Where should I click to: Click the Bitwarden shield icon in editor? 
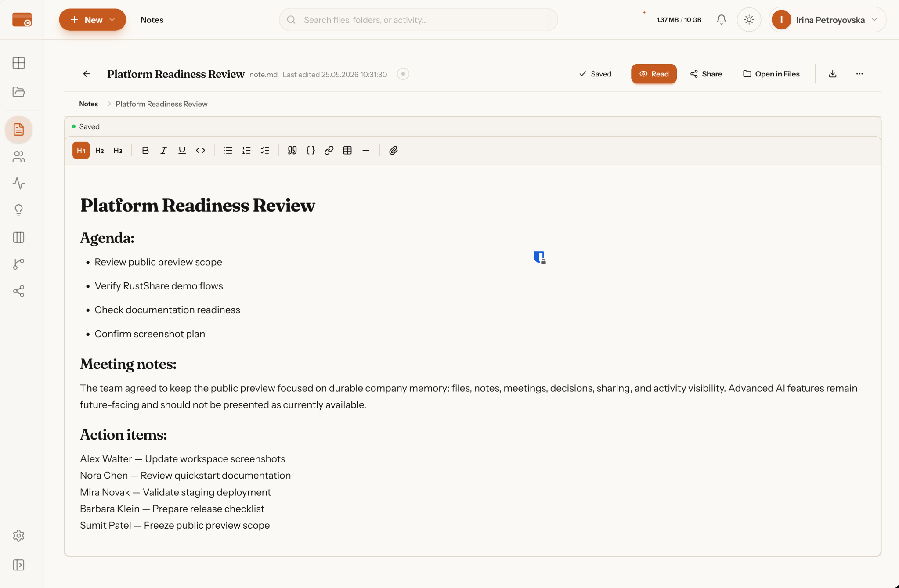[x=539, y=257]
